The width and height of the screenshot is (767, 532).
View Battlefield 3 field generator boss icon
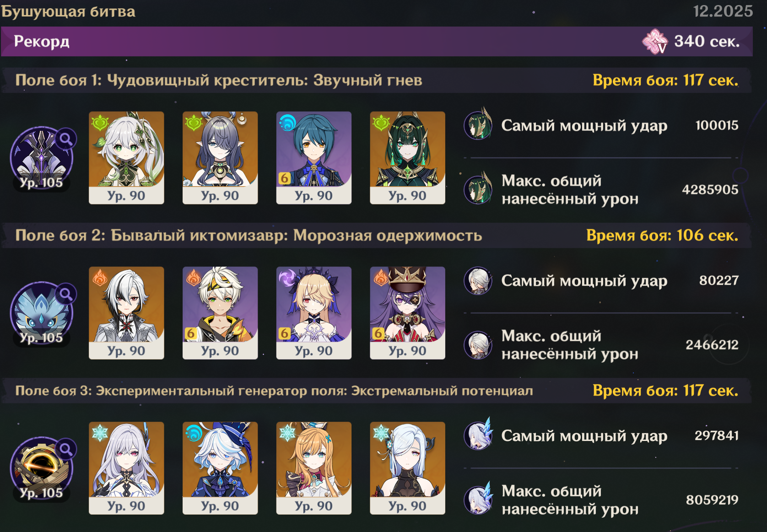[x=41, y=468]
